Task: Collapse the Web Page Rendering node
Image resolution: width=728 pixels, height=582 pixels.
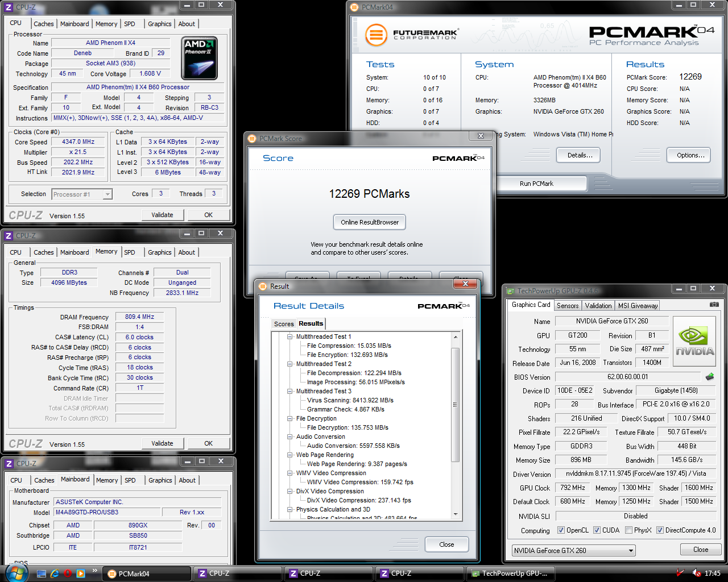Action: 290,455
